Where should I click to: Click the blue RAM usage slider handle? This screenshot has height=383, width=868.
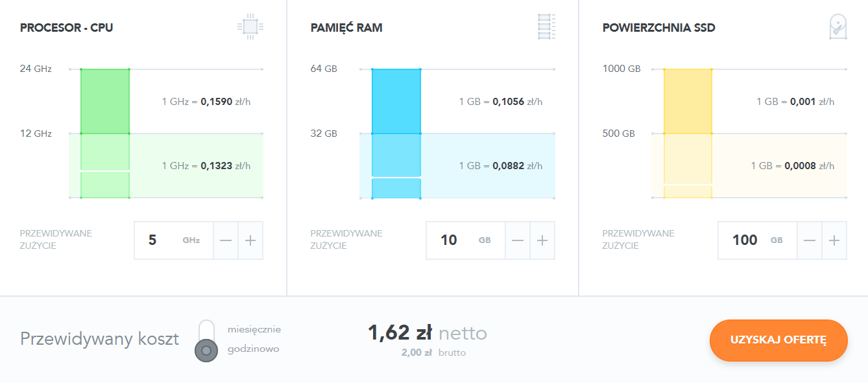pyautogui.click(x=396, y=177)
